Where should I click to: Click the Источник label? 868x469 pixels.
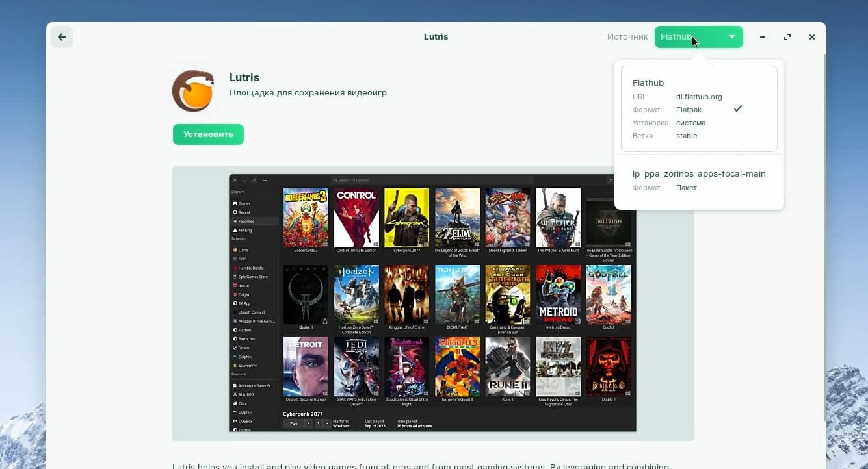627,37
